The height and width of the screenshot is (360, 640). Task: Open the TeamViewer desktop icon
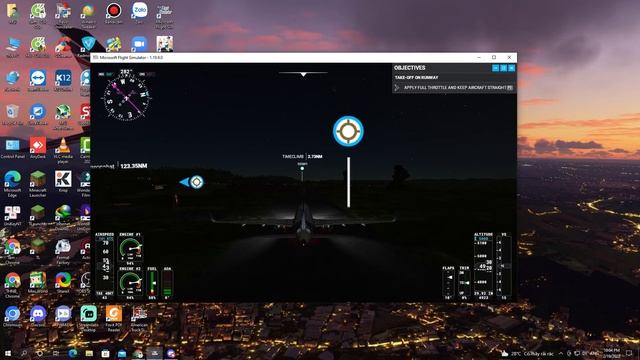pos(38,80)
